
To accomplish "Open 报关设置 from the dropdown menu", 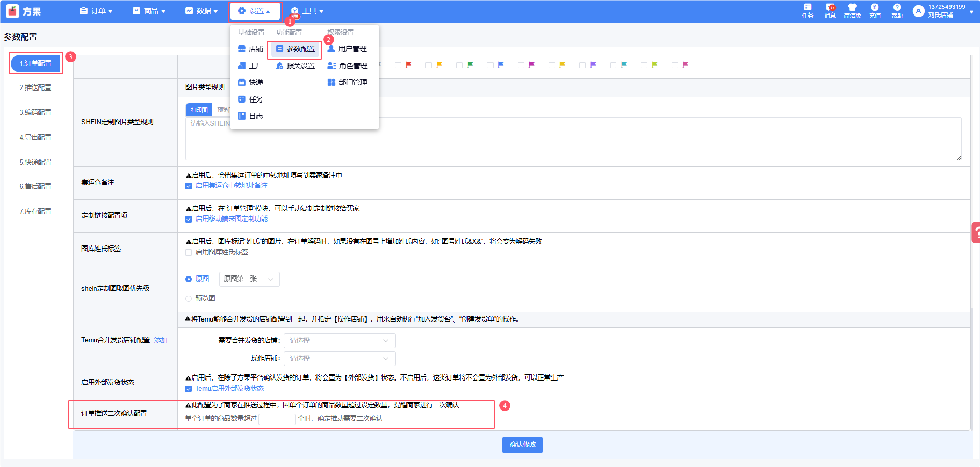I will coord(295,66).
